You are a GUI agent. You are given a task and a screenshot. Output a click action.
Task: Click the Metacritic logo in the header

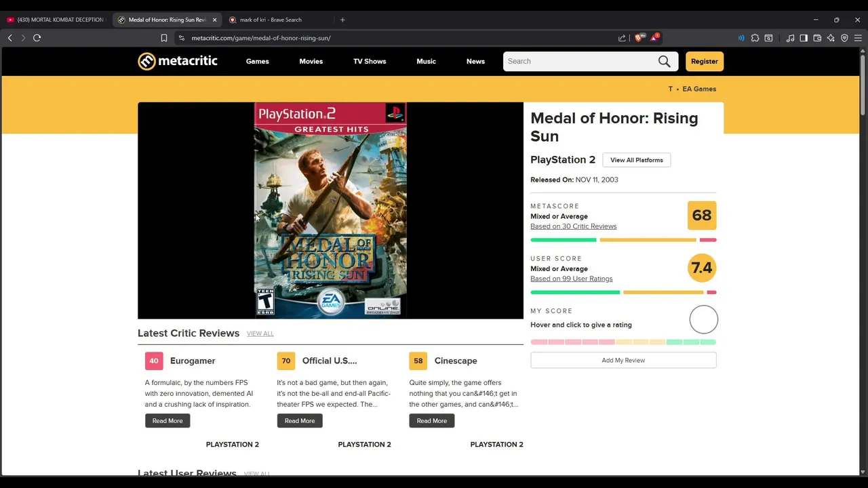178,61
